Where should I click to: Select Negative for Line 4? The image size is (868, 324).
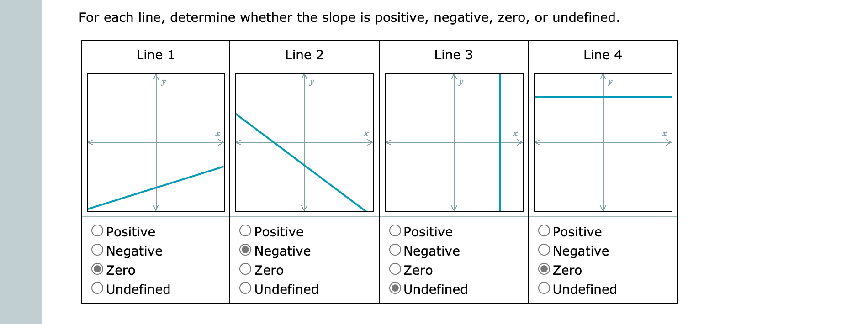[544, 250]
